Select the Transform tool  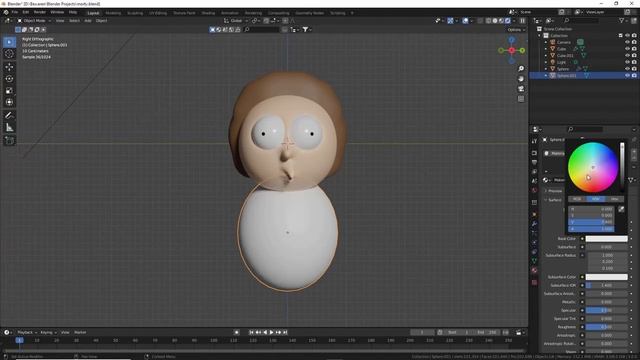pos(9,102)
